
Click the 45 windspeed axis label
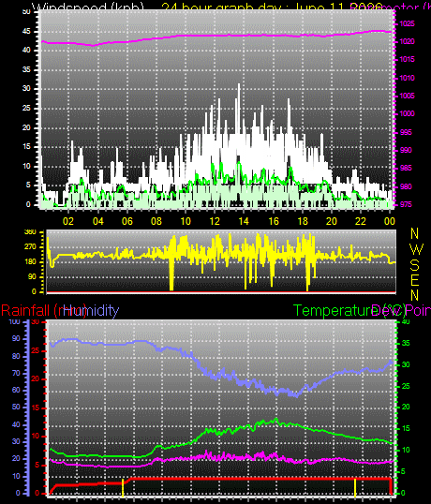[x=26, y=31]
